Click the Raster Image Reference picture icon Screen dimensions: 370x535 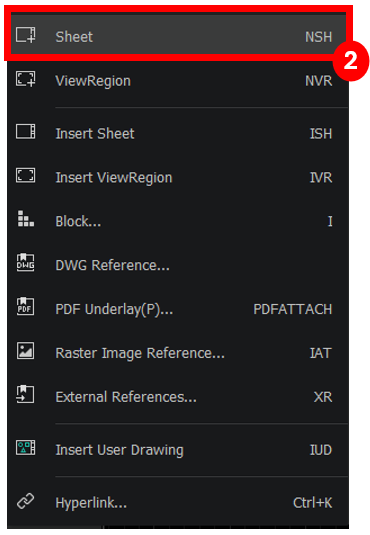(x=26, y=351)
